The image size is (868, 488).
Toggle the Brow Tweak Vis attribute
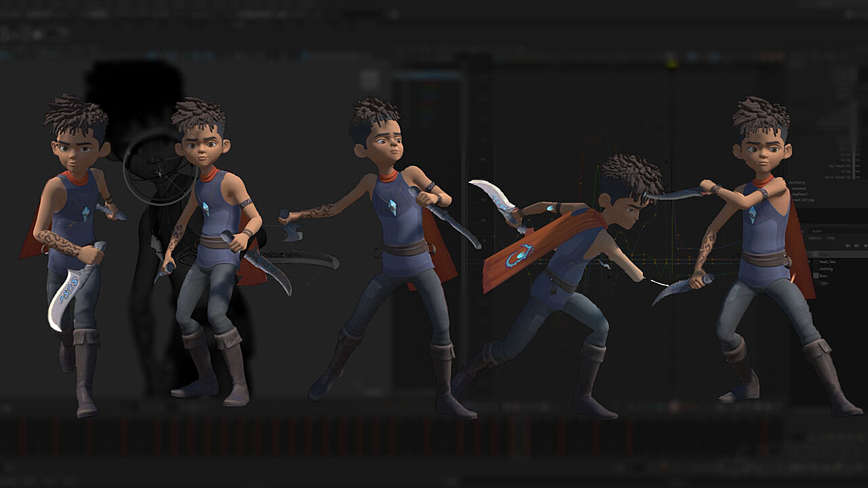point(857,176)
